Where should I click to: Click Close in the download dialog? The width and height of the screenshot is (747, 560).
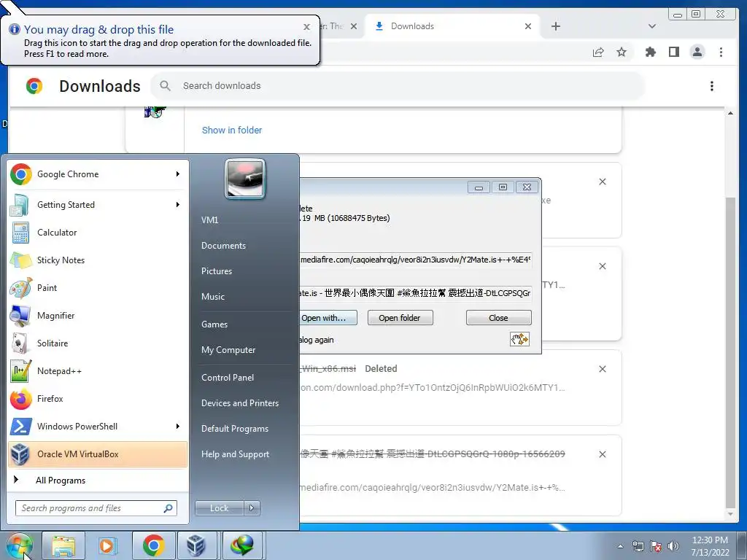(x=498, y=318)
